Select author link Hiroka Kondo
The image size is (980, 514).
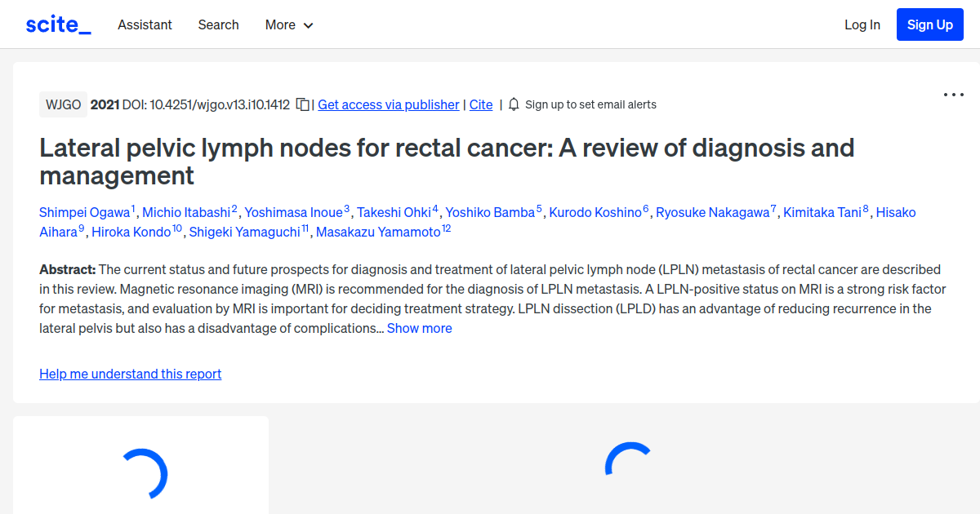click(x=131, y=231)
